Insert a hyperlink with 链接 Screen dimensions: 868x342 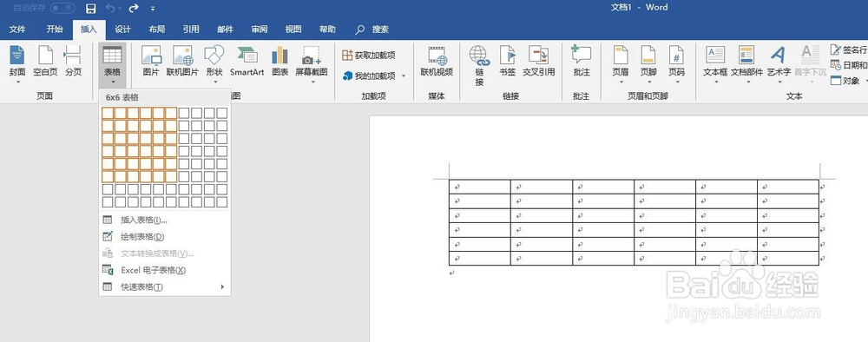pos(479,65)
